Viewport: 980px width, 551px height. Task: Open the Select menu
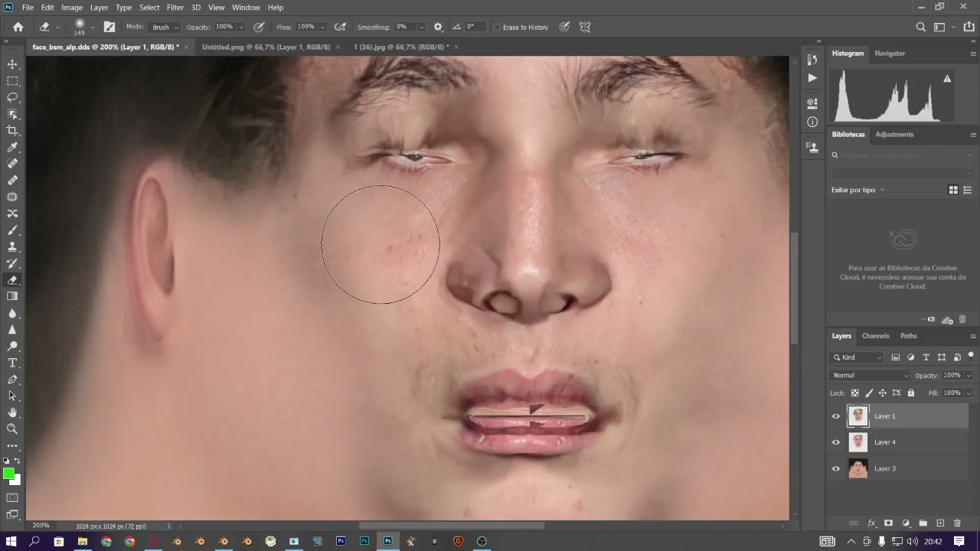[x=149, y=7]
